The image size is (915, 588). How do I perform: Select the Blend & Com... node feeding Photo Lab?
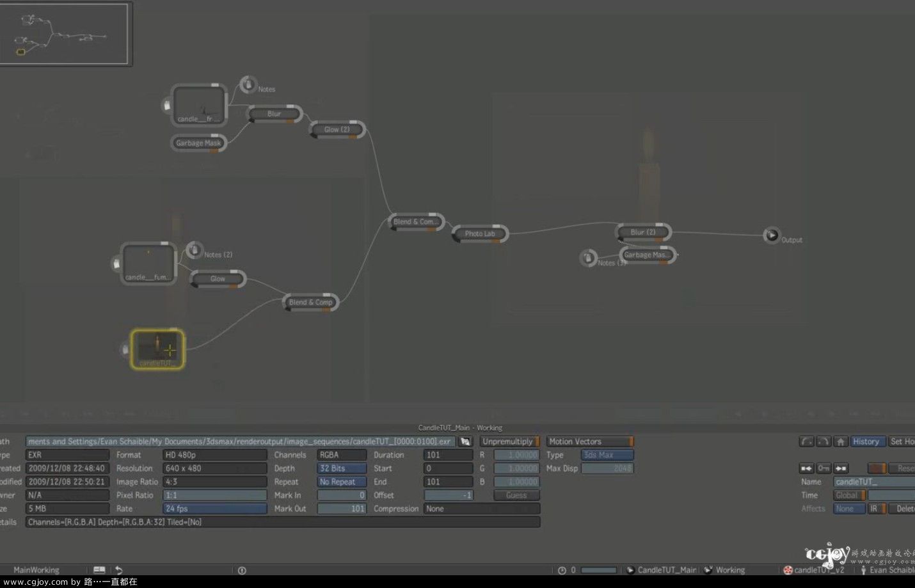(x=416, y=222)
